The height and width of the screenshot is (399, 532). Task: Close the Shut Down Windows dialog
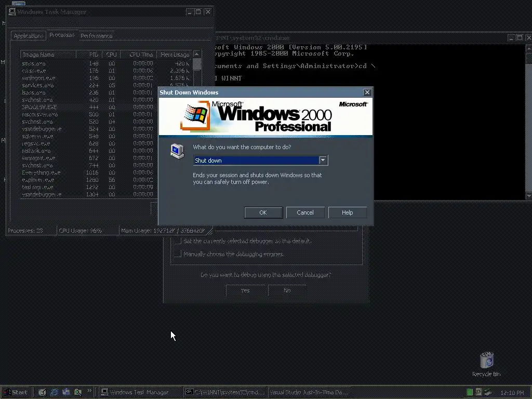tap(367, 92)
